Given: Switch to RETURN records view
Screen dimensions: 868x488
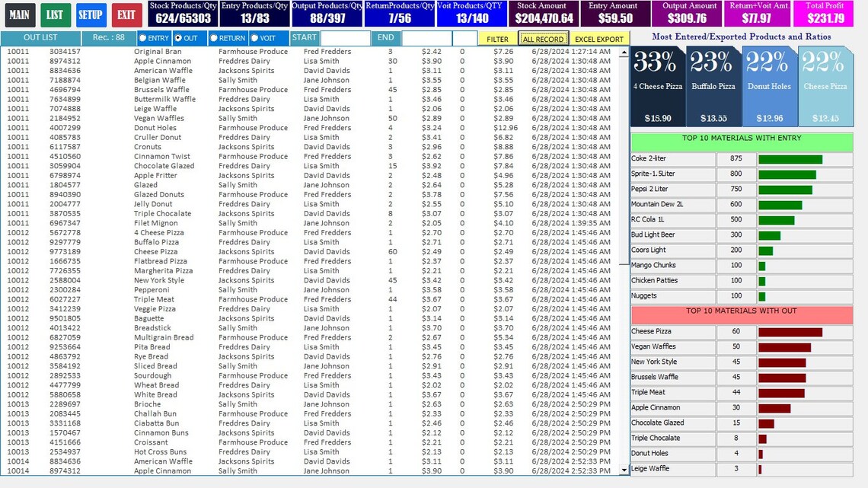Looking at the screenshot, I should pyautogui.click(x=225, y=38).
